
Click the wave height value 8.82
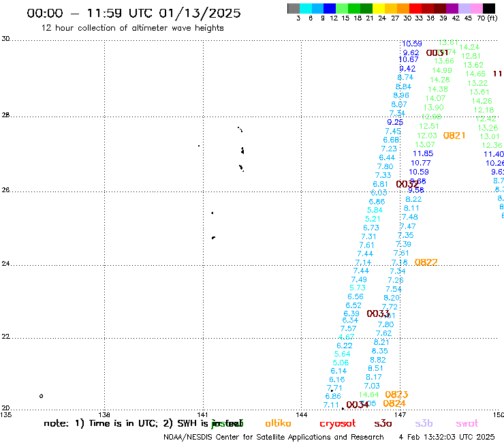[x=378, y=360]
